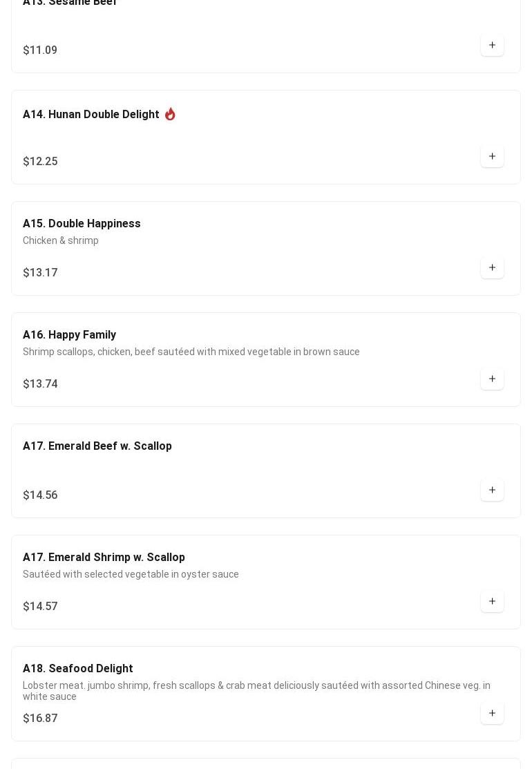Add A13 Sesame Beef to cart
Image resolution: width=532 pixels, height=769 pixels.
point(492,45)
